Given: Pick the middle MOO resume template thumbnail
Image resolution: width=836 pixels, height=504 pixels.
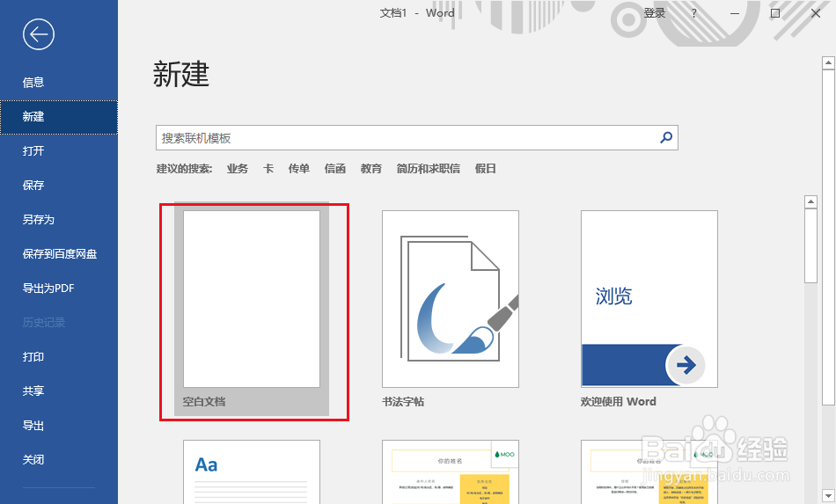Looking at the screenshot, I should click(451, 472).
